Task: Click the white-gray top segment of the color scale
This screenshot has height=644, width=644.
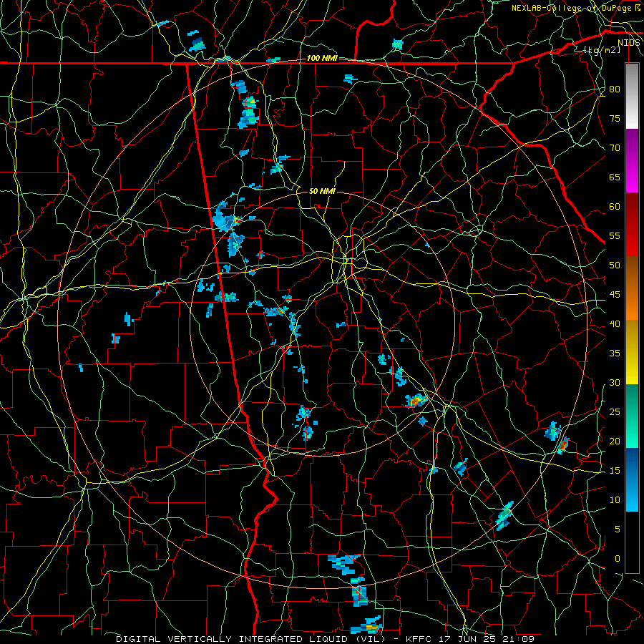Action: (x=632, y=96)
